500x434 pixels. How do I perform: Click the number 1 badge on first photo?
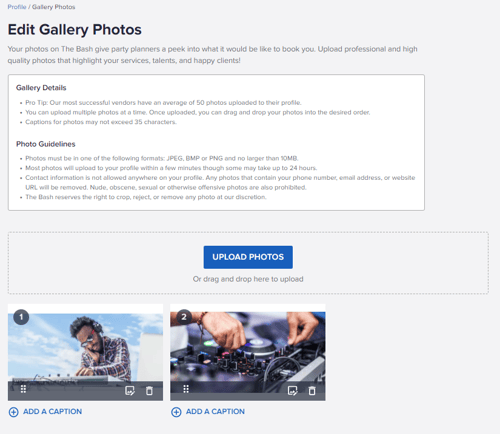point(21,317)
